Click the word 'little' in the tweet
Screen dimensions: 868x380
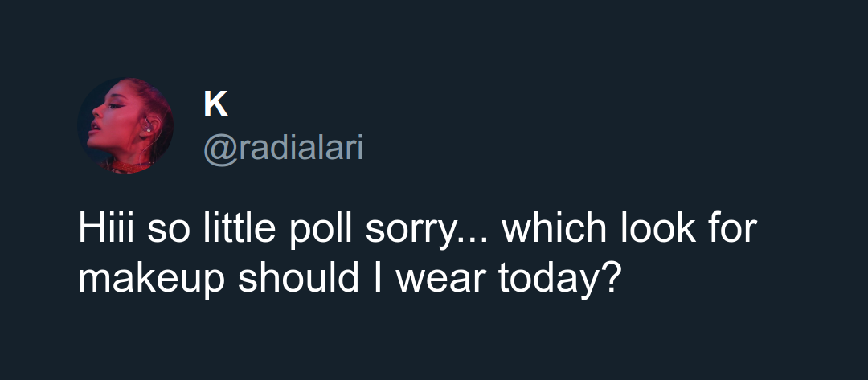coord(240,228)
